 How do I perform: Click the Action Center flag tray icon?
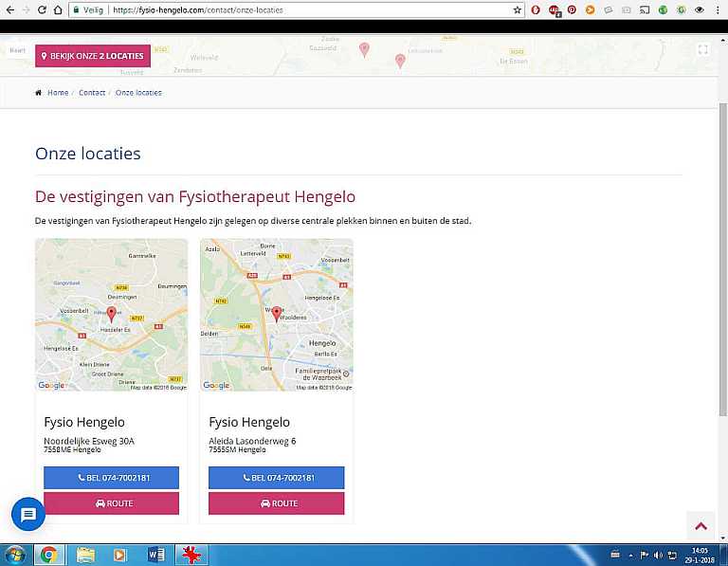click(x=644, y=555)
